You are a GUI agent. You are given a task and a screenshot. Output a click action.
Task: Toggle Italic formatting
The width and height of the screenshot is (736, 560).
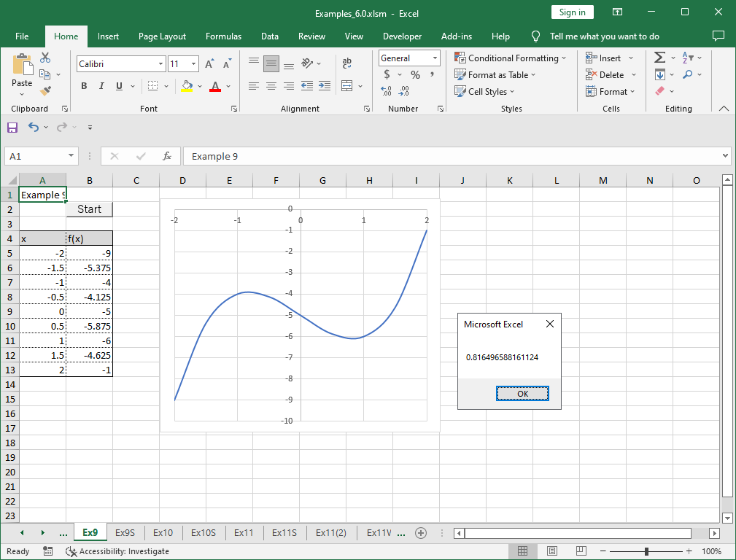[x=101, y=86]
